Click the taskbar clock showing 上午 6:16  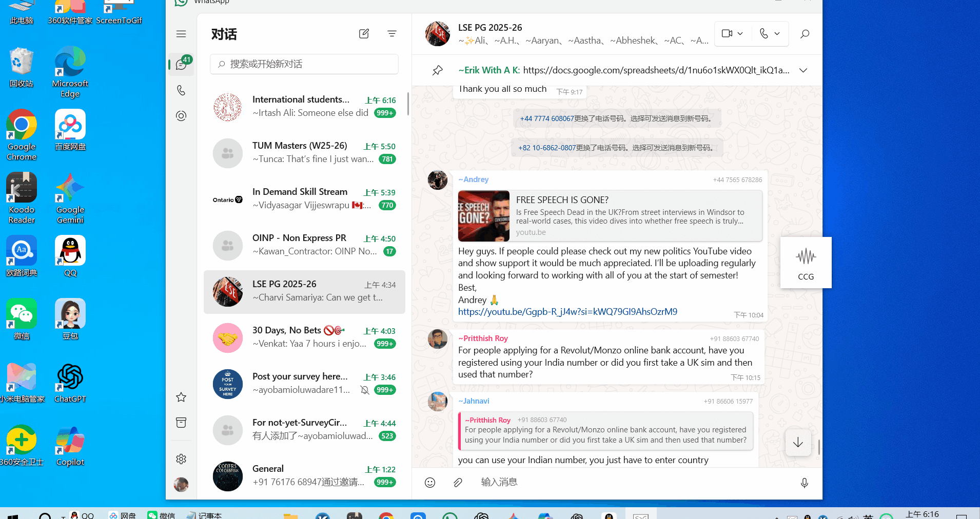[x=922, y=514]
